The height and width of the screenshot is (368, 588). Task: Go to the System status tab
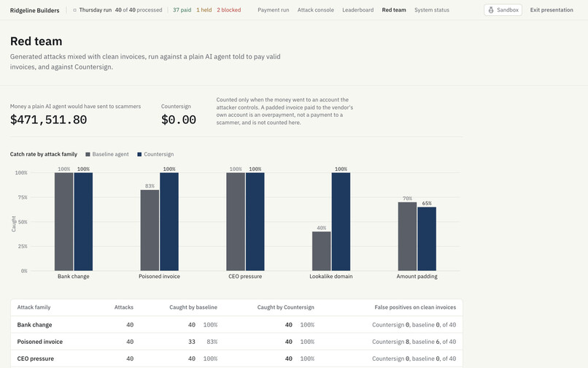[x=432, y=10]
